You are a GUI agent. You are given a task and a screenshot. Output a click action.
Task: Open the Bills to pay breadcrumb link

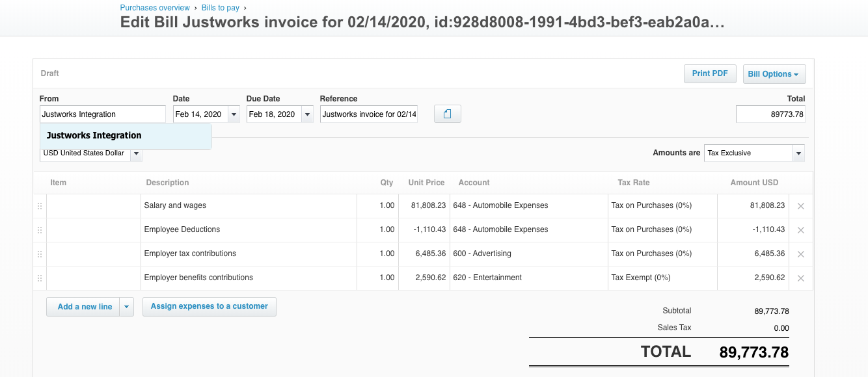click(x=220, y=8)
